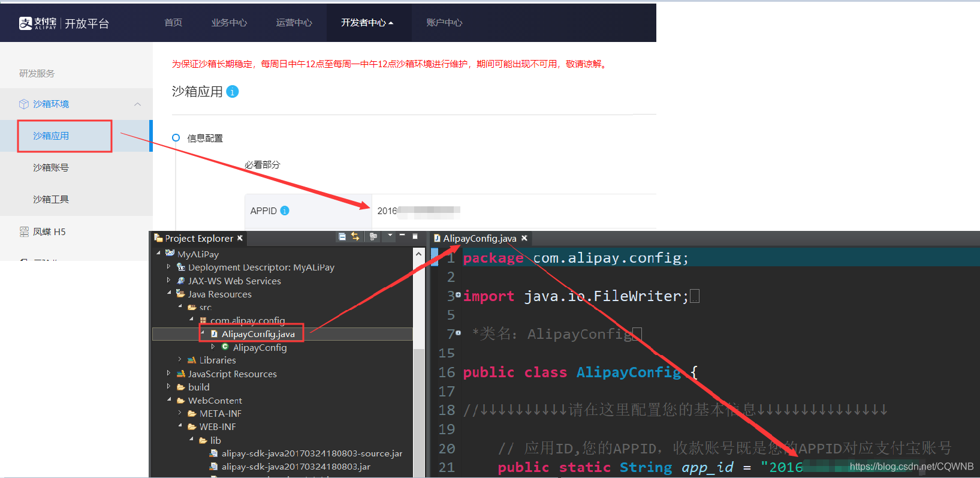The height and width of the screenshot is (478, 980).
Task: Click the scroll-up arrow in Project Explorer
Action: [x=418, y=254]
